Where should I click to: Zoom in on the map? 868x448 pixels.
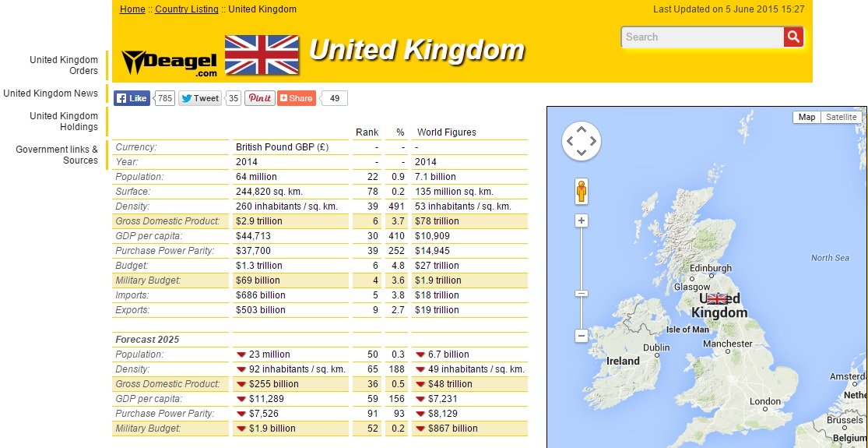pyautogui.click(x=582, y=221)
